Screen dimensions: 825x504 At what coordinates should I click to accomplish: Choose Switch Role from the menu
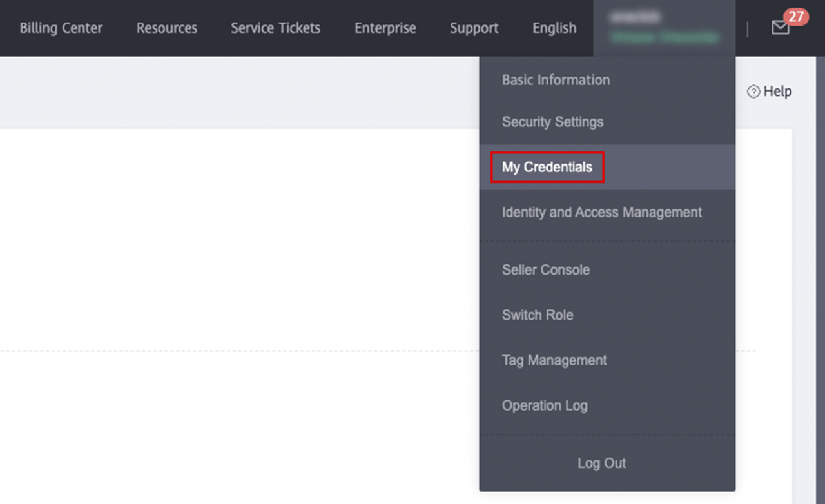[x=538, y=315]
